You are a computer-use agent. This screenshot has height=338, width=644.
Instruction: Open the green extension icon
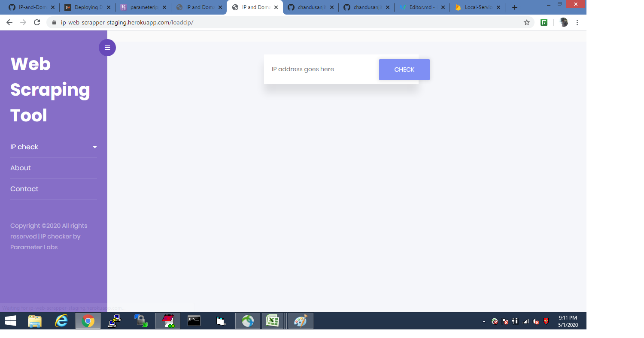(x=544, y=22)
